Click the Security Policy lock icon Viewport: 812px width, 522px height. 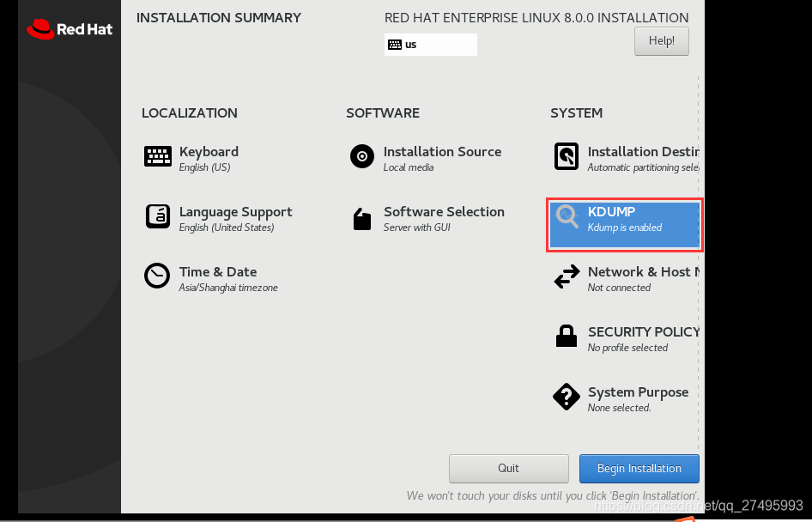click(566, 336)
